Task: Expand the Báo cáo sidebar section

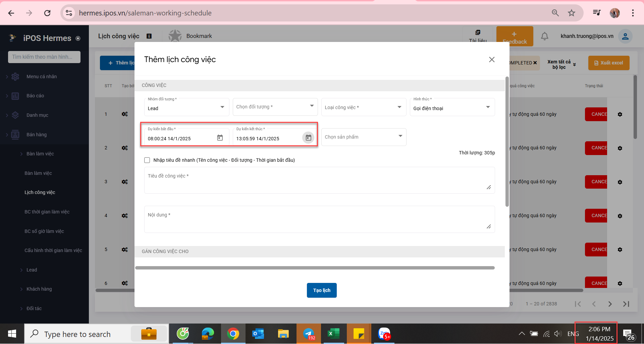Action: (x=35, y=96)
